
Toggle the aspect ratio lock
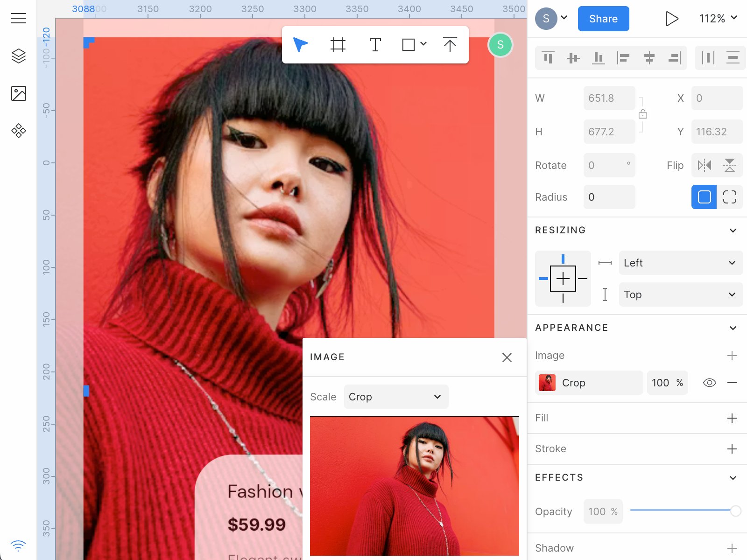[x=643, y=114]
